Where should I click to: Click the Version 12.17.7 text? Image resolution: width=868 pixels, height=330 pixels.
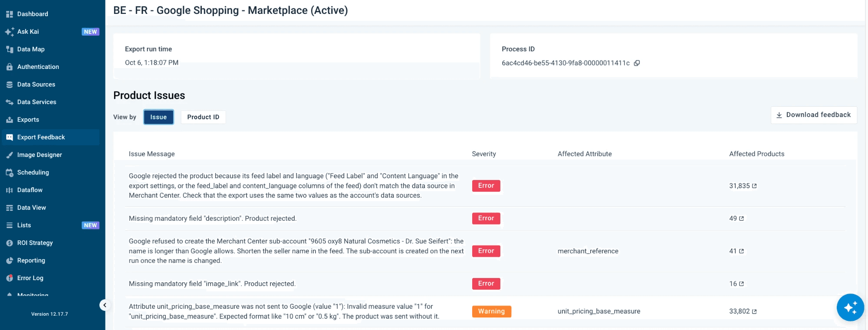click(49, 314)
